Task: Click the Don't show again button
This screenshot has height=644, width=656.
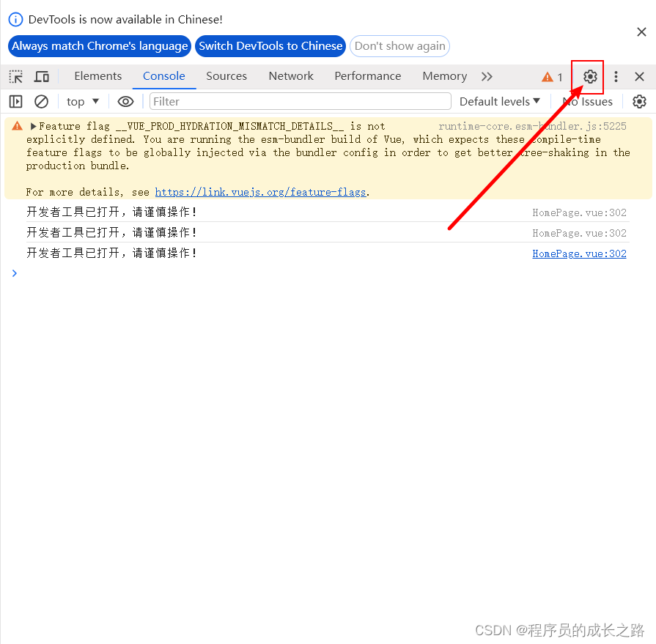Action: (399, 46)
